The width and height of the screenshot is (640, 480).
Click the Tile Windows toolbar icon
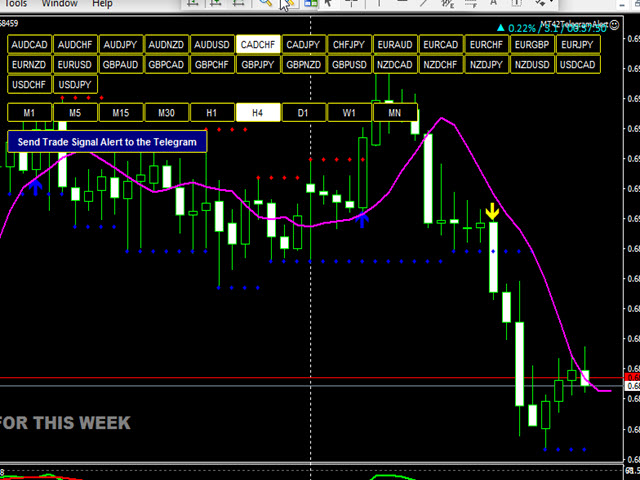tap(311, 2)
